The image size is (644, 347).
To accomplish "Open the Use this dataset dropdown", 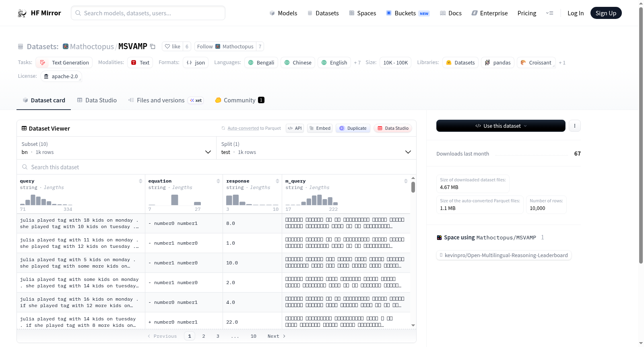I will pyautogui.click(x=501, y=126).
